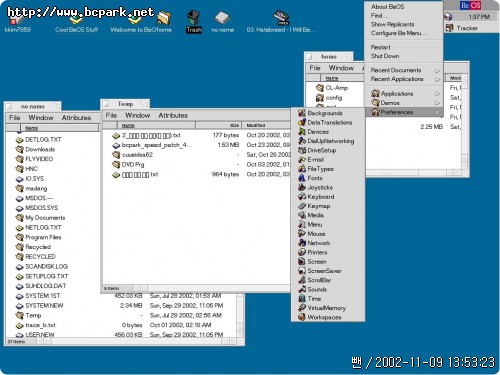Choose 'Configure Be Menu...' item
Screen dimensions: 500x375
pos(404,33)
